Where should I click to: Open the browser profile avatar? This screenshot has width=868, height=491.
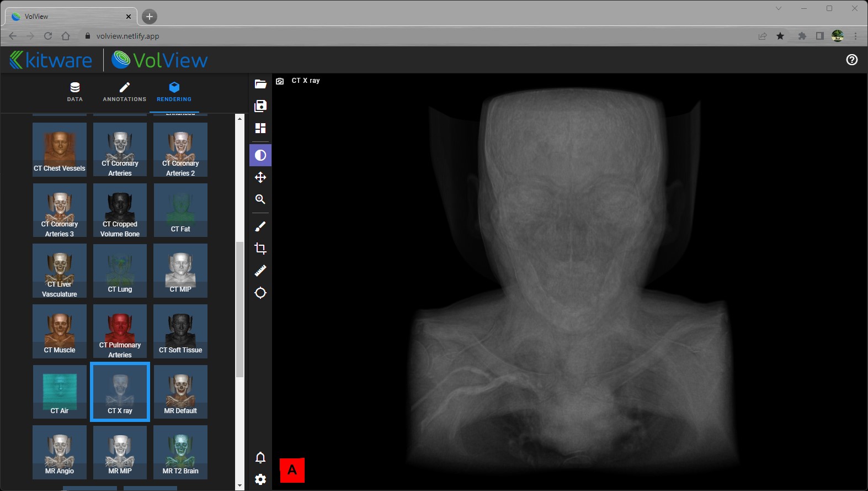coord(838,36)
